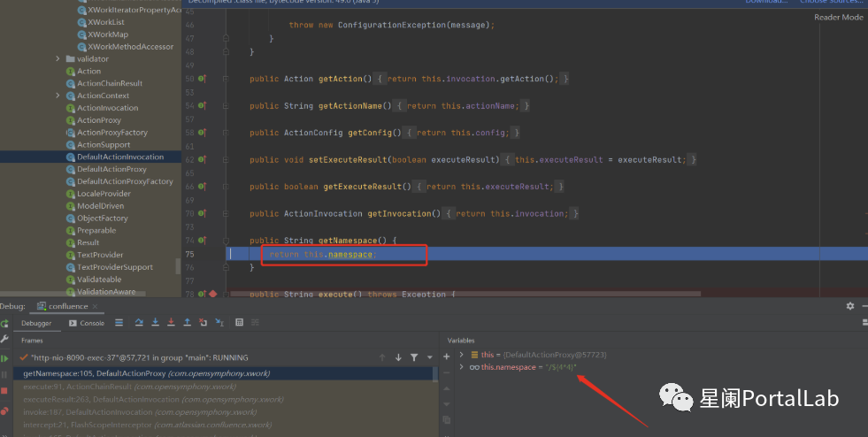Image resolution: width=868 pixels, height=437 pixels.
Task: Enable Reader Mode in the editor
Action: (838, 17)
